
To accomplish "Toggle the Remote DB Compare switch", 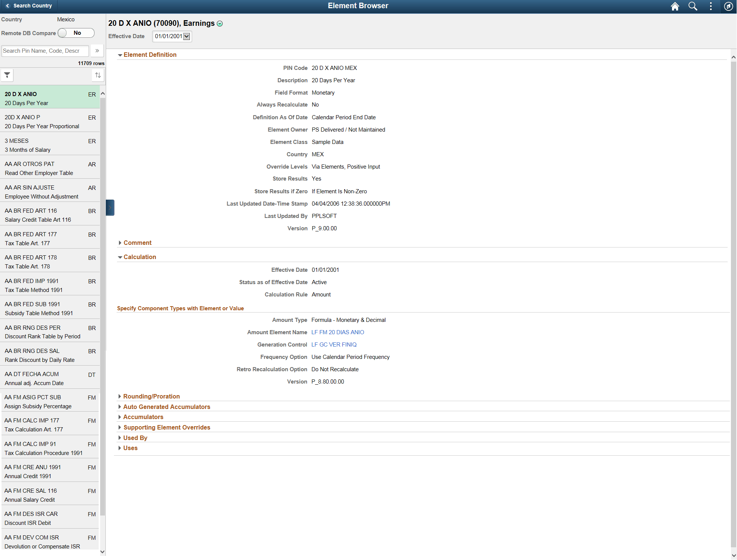I will pos(76,33).
